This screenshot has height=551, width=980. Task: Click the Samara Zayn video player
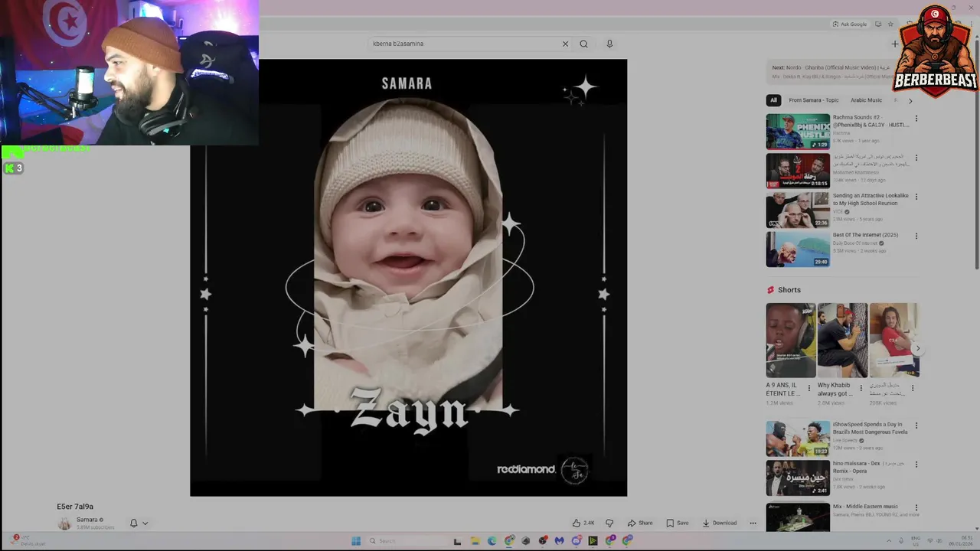(408, 278)
